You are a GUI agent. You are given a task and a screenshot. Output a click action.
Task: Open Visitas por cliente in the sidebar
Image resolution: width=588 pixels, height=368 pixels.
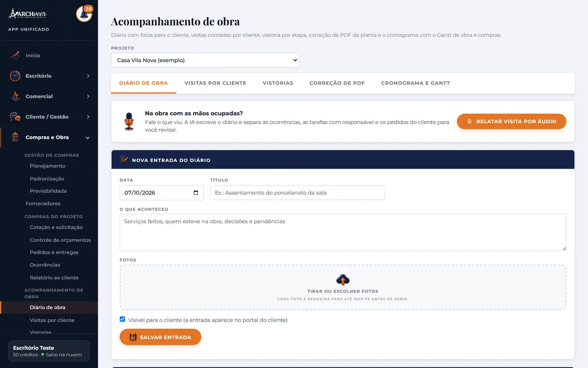click(x=52, y=320)
